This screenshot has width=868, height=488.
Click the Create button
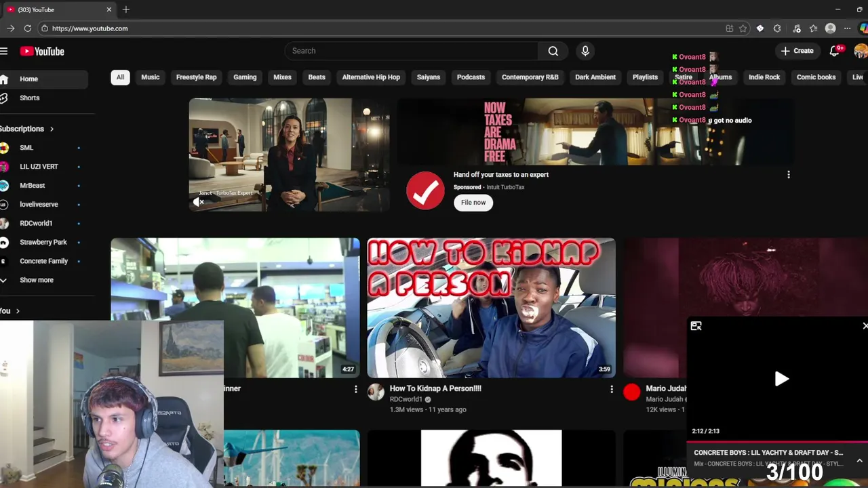797,51
